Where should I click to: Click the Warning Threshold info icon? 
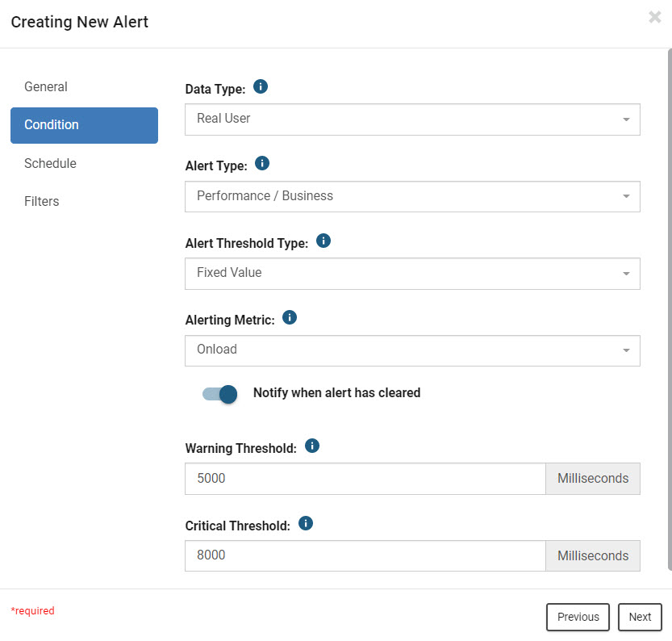312,446
